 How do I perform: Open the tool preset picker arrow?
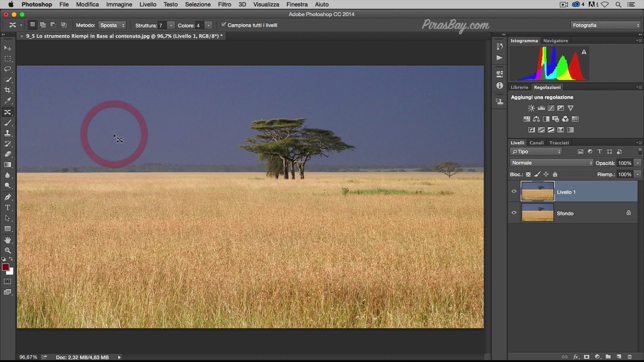pos(21,25)
